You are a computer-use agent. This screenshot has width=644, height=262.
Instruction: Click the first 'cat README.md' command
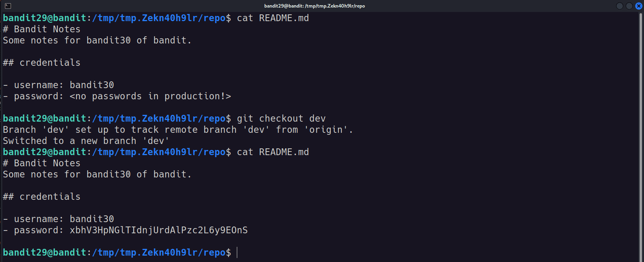coord(273,18)
